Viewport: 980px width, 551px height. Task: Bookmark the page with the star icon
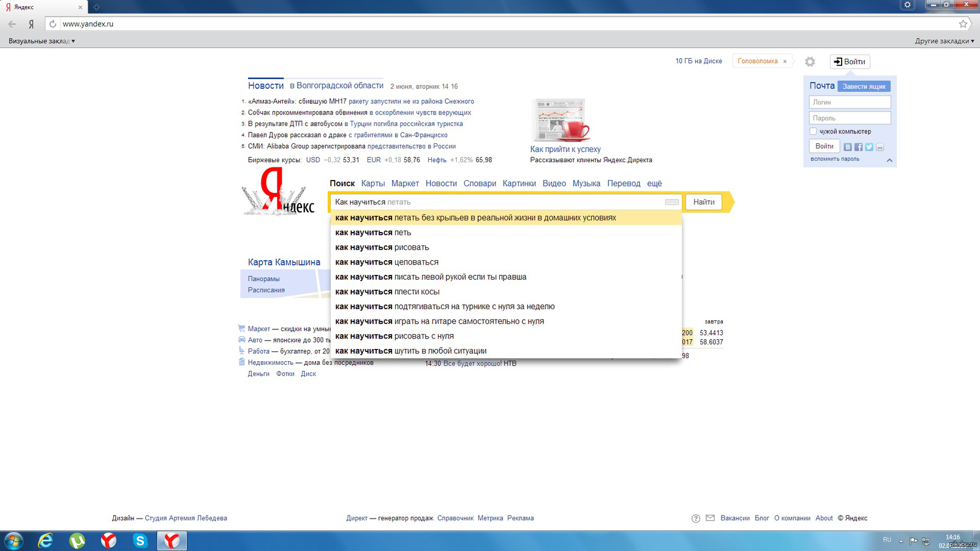963,24
